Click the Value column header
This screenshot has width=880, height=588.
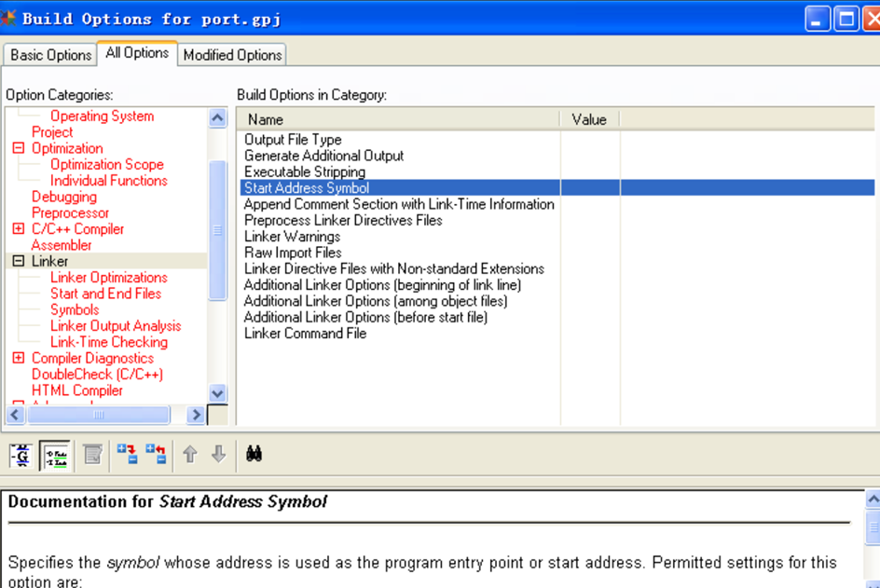[x=590, y=119]
